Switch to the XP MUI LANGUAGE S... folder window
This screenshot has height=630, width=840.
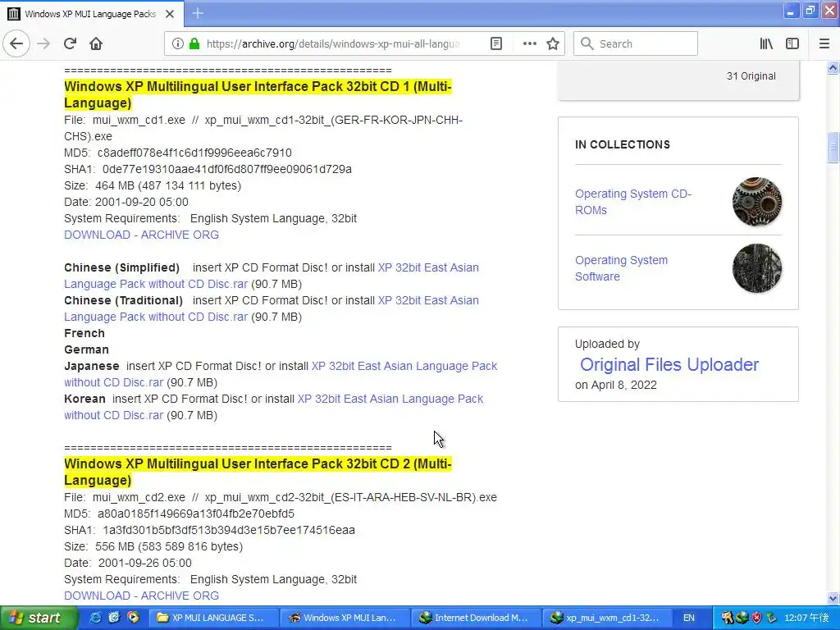(214, 618)
